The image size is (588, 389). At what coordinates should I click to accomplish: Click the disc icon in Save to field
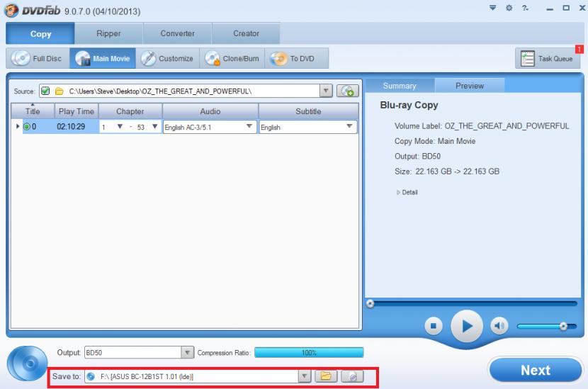pos(91,376)
